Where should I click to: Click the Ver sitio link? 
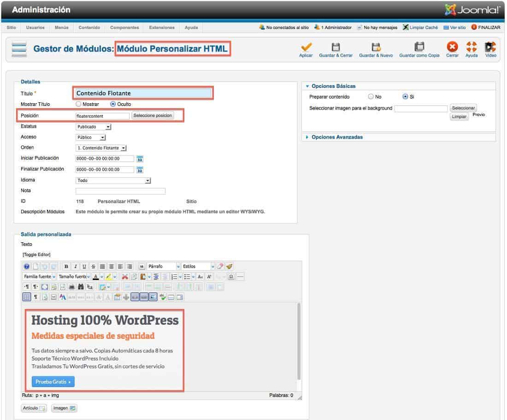(x=458, y=28)
